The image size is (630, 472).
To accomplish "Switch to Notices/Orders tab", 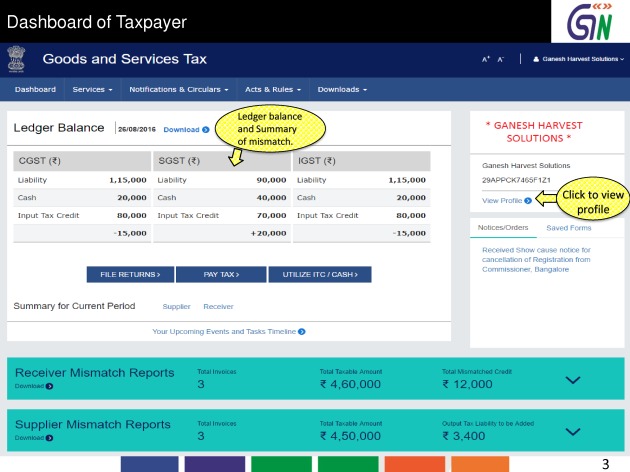I will coord(503,227).
